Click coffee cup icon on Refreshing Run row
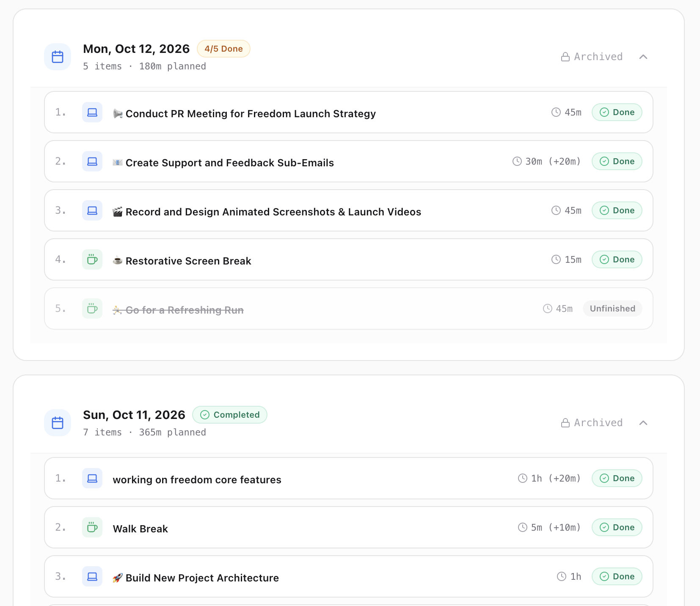Screen dimensions: 700x606 [x=92, y=309]
